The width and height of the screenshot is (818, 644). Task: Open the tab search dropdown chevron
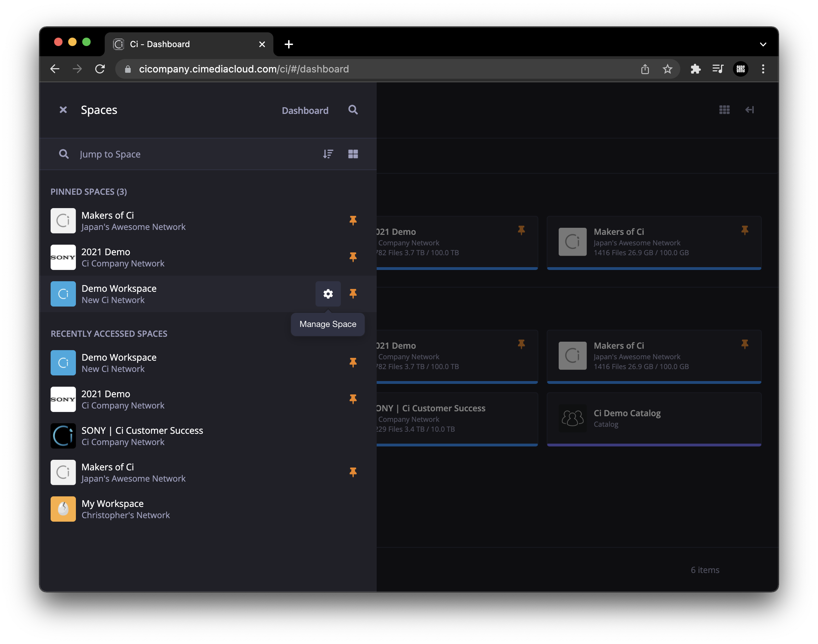[x=763, y=44]
